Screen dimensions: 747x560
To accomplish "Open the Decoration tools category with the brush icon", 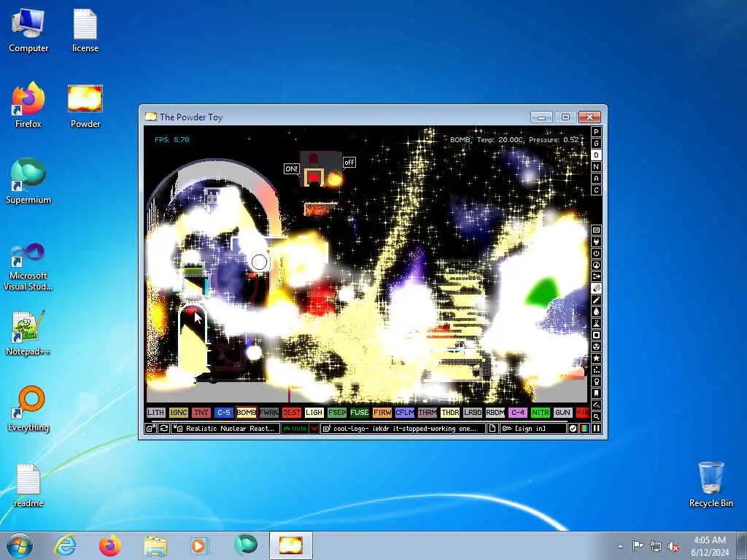I will (x=596, y=405).
